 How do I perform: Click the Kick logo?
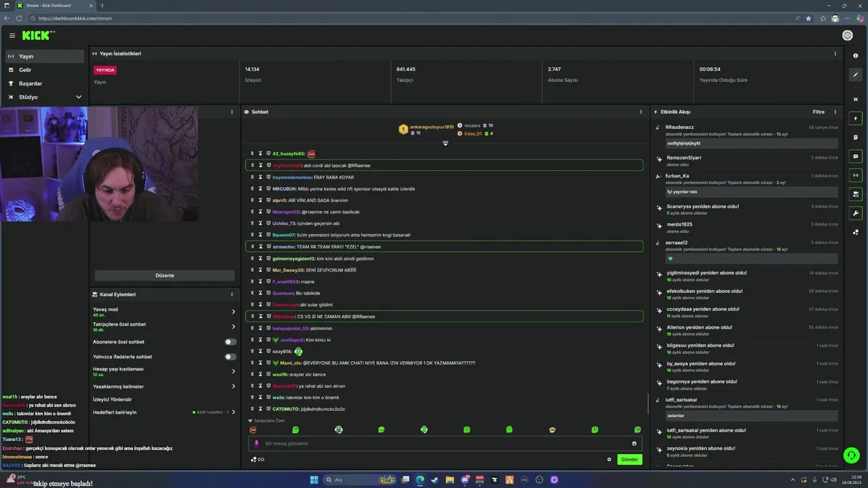point(38,35)
